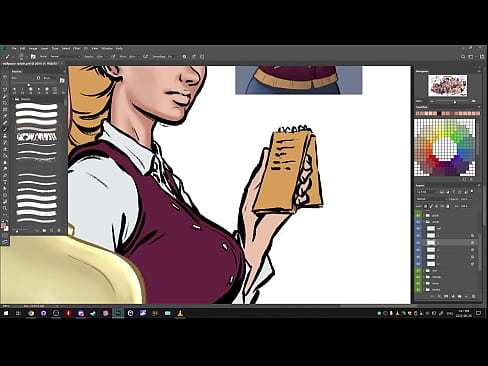This screenshot has height=366, width=488.
Task: Enable airbrush-style build-up icon in options bar
Action: [145, 57]
